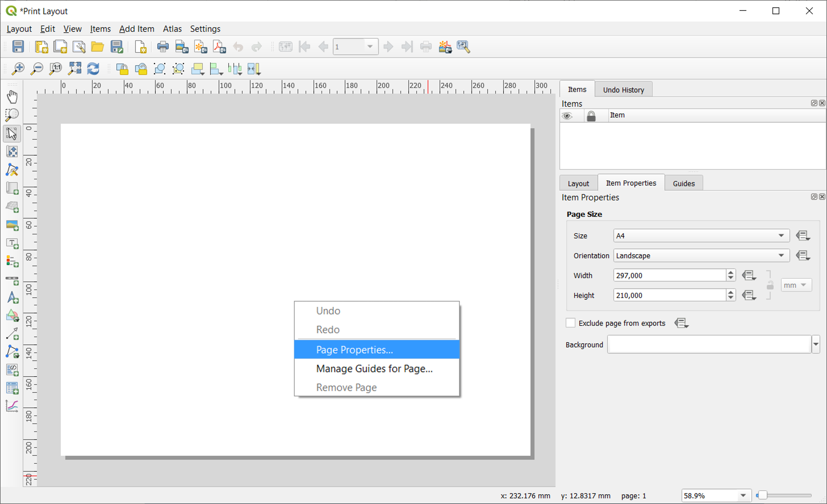Open the Layout Manager
Viewport: 827px width, 504px height.
click(78, 46)
